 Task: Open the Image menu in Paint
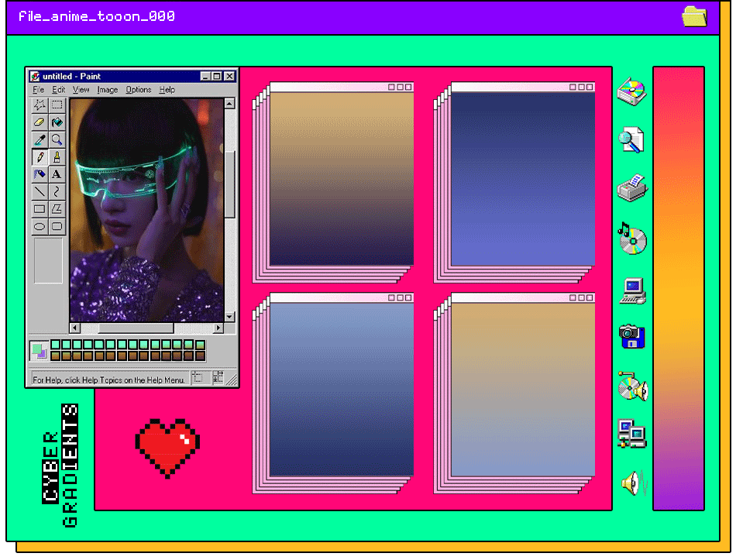point(108,90)
